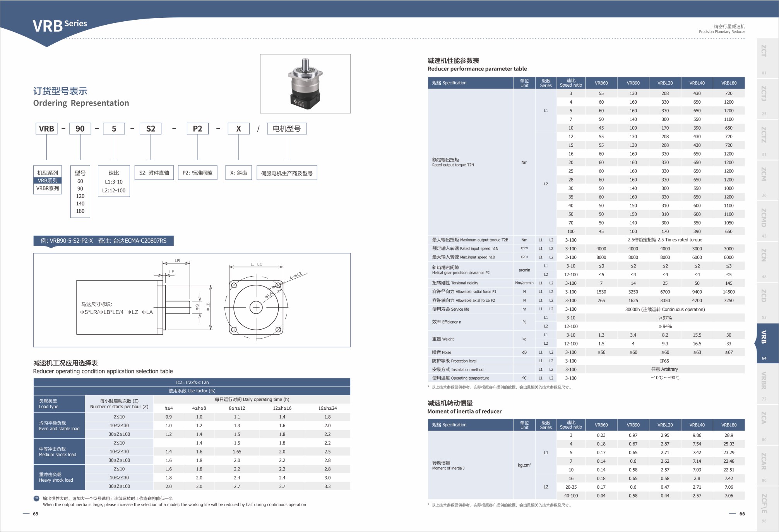Click the Even and stable load cell
Image resolution: width=779 pixels, height=532 pixels.
pos(59,426)
